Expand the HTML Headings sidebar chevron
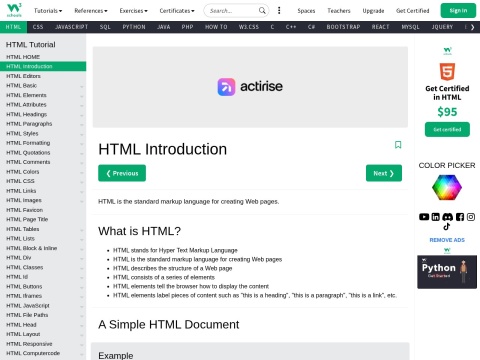 point(82,115)
